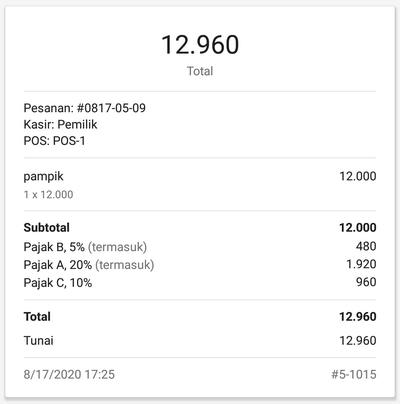Click the Total label under the amount

[200, 71]
